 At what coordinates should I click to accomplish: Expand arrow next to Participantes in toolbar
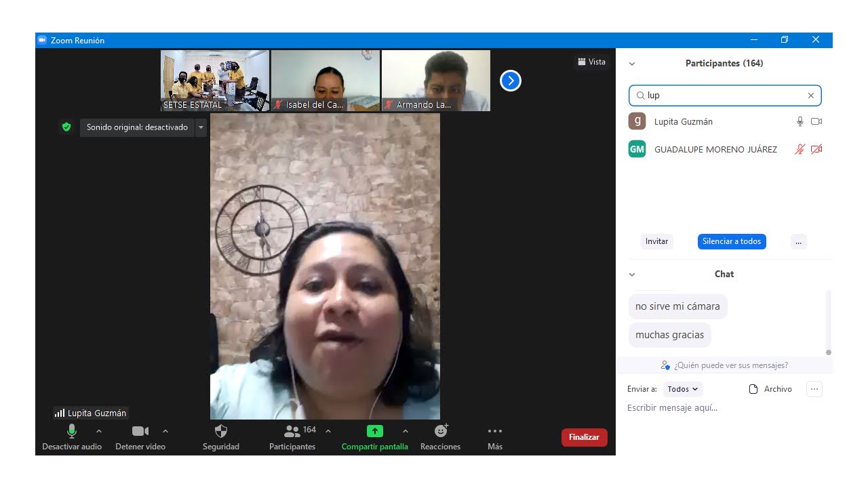(x=328, y=431)
